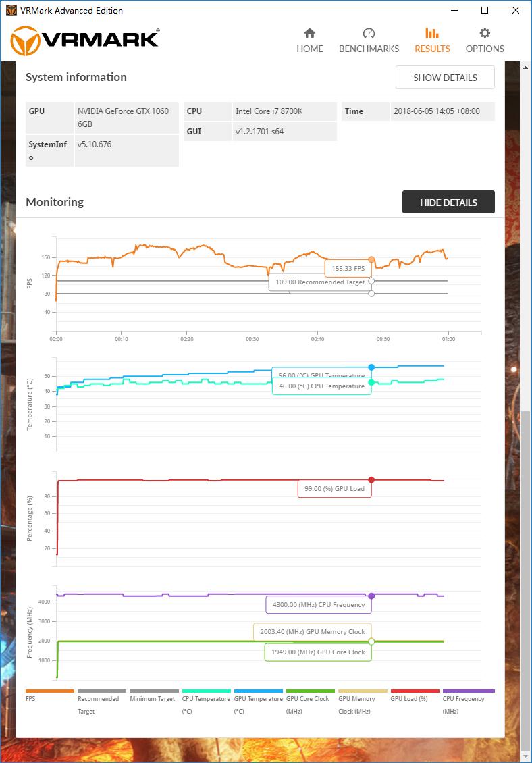The height and width of the screenshot is (763, 532).
Task: Click the 2018-06-05 14:05 time value
Action: point(442,111)
